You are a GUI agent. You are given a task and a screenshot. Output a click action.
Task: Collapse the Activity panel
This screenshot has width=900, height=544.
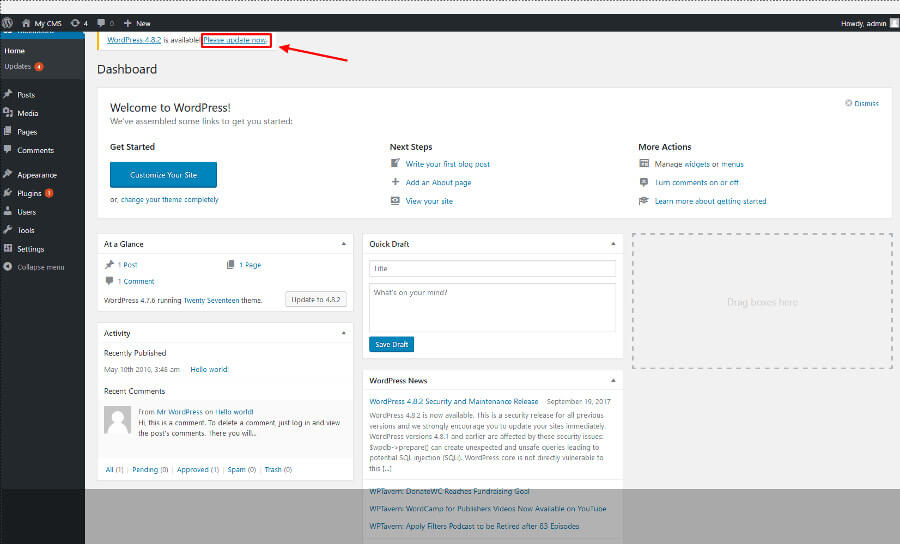[x=344, y=333]
